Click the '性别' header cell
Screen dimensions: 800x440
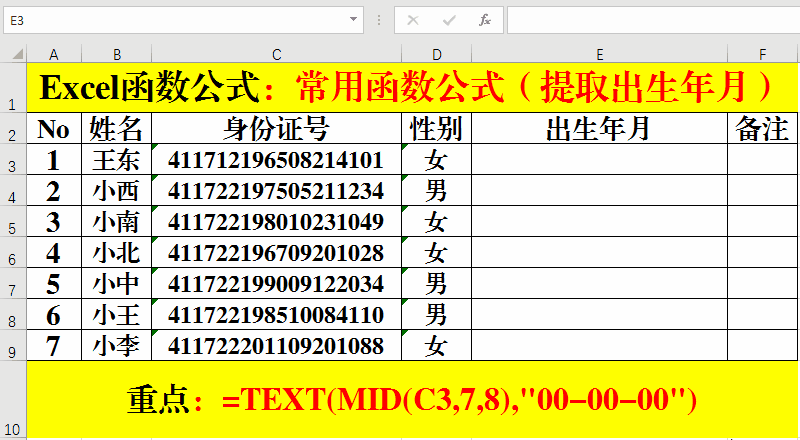click(x=436, y=128)
